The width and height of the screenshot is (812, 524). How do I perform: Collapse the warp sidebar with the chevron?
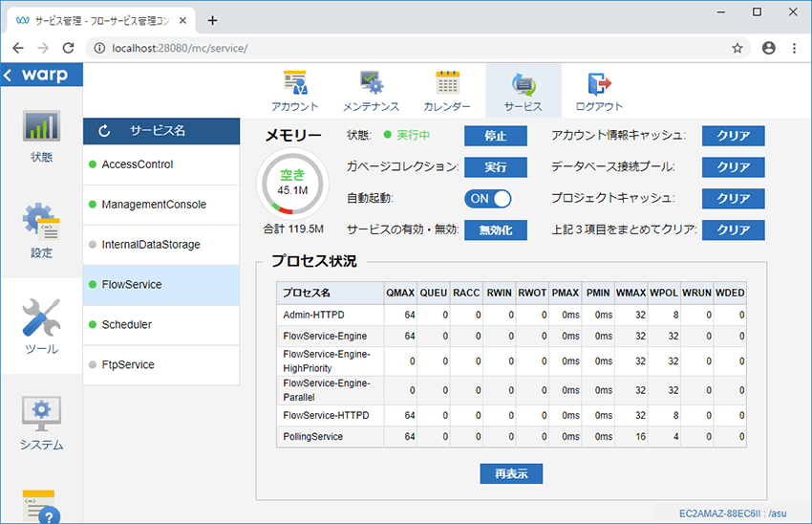(9, 76)
